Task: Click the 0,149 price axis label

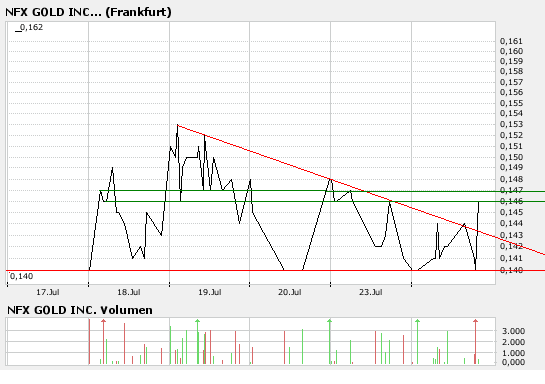Action: [511, 168]
